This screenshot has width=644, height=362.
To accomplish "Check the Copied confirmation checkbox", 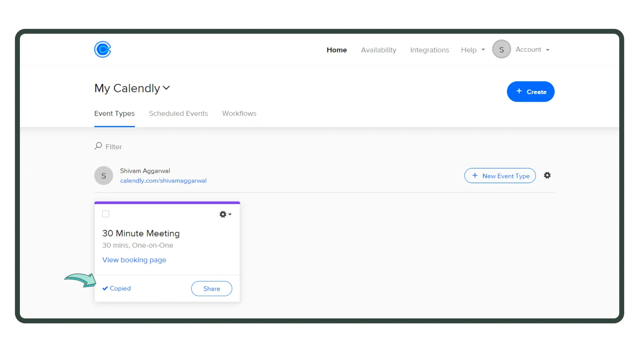I will (105, 288).
